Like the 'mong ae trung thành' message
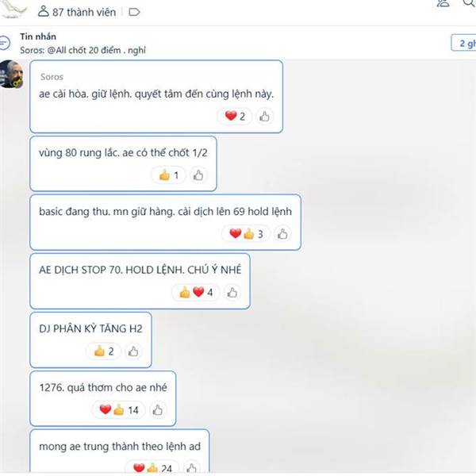The image size is (476, 476). (x=191, y=468)
